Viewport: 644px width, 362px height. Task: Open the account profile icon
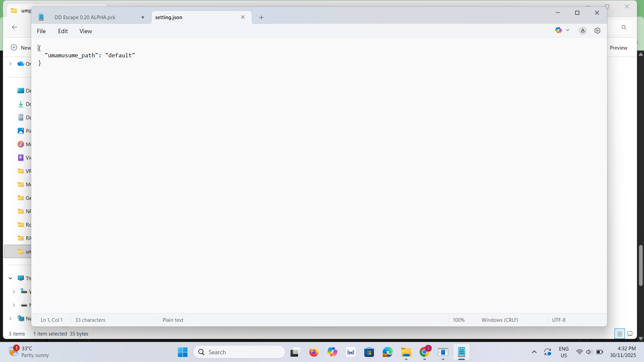point(583,31)
